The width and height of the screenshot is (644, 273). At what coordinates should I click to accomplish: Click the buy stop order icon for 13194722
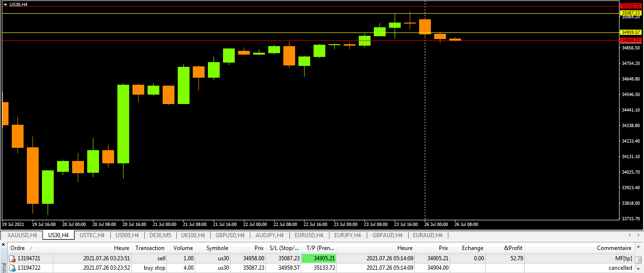[x=12, y=268]
